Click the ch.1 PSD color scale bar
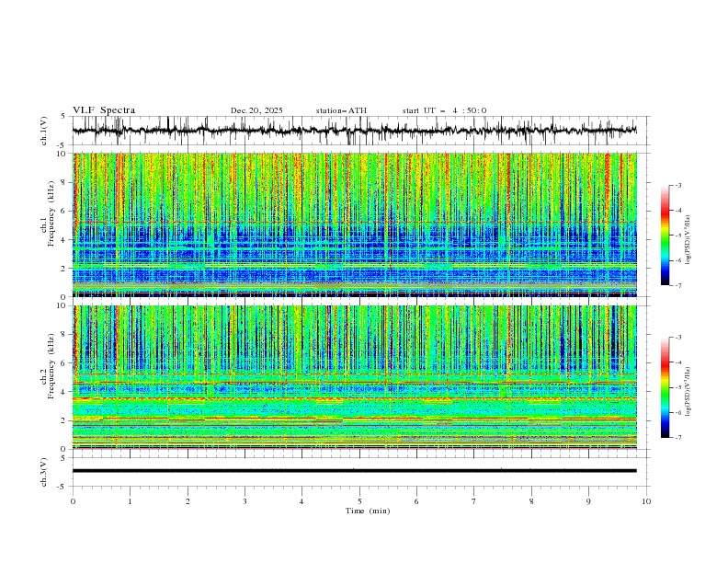 pos(665,236)
